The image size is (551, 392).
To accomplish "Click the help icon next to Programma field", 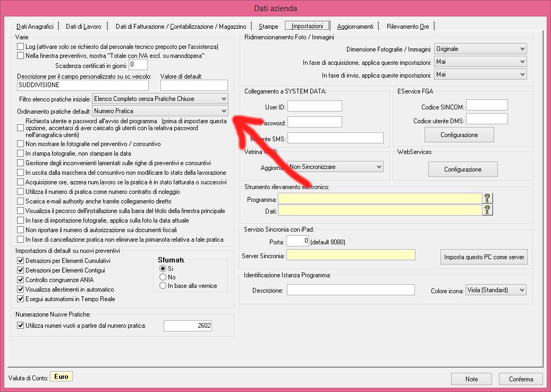I will 487,198.
